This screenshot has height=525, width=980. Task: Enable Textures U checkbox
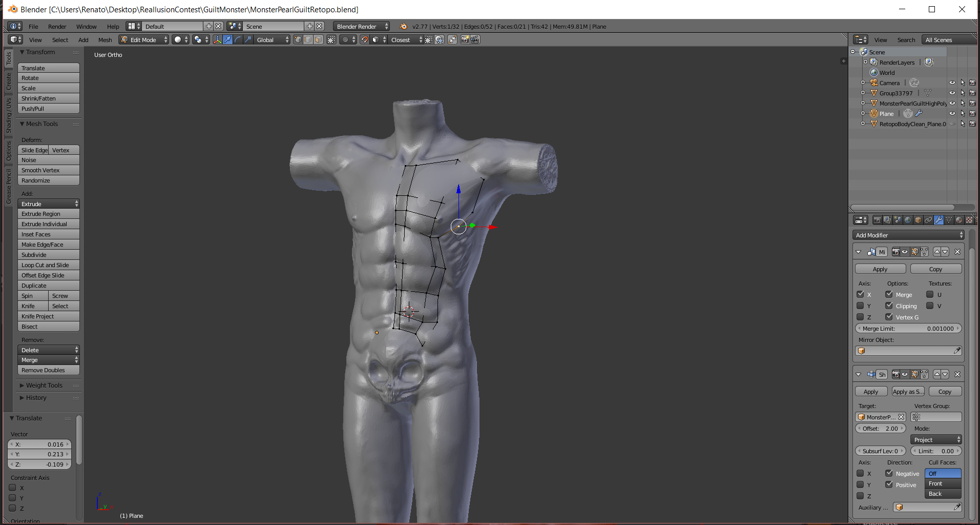(930, 294)
